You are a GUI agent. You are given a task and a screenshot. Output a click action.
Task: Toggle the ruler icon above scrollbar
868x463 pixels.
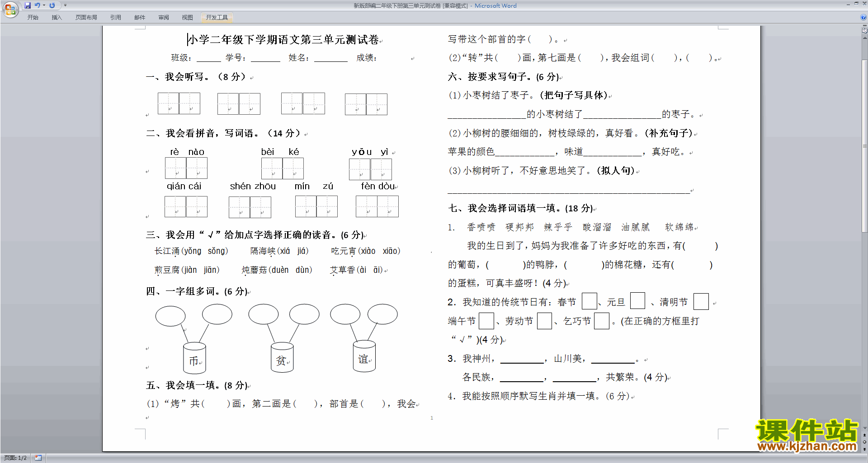865,31
